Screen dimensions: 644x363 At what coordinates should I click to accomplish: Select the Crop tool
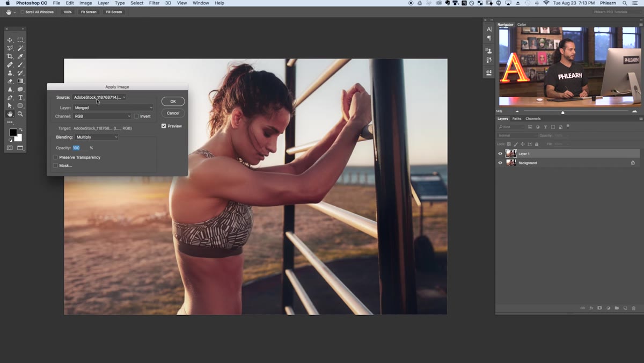(10, 56)
